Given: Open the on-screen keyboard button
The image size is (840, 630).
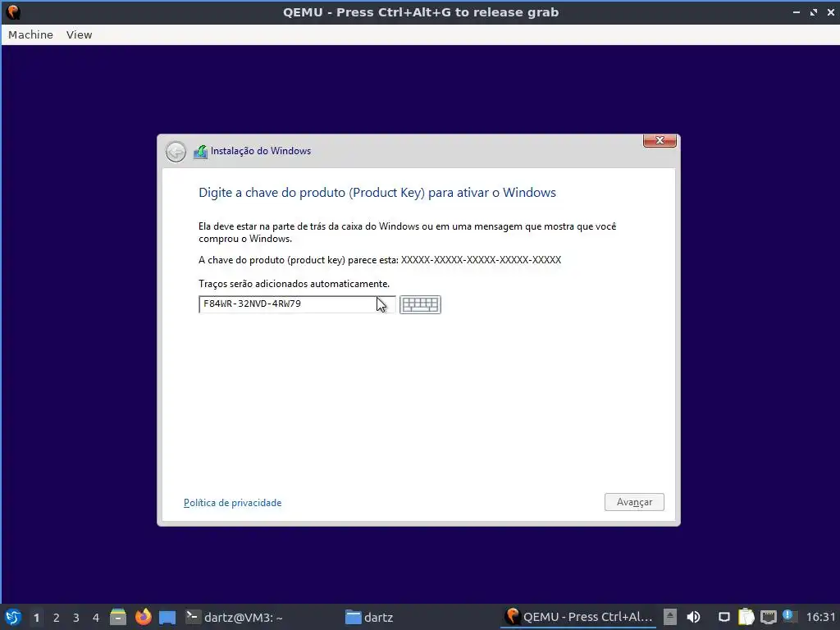Looking at the screenshot, I should tap(420, 304).
